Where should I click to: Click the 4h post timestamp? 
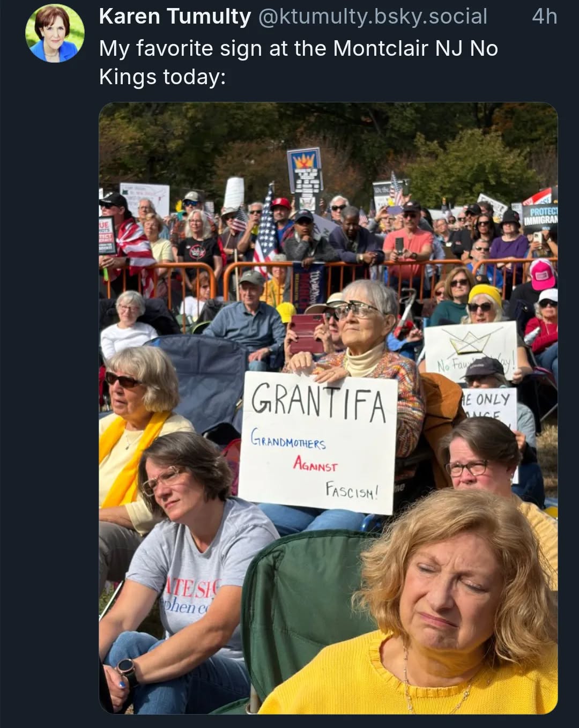[544, 17]
